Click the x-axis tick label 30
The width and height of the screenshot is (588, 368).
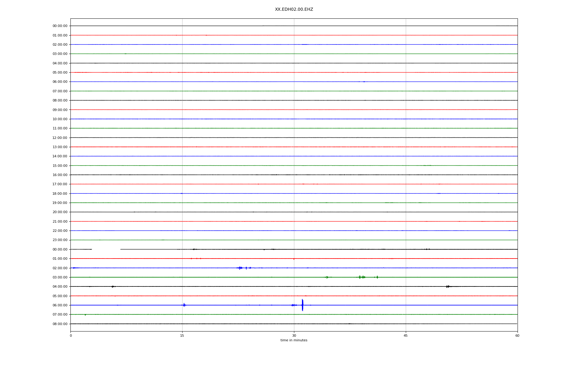tap(294, 335)
